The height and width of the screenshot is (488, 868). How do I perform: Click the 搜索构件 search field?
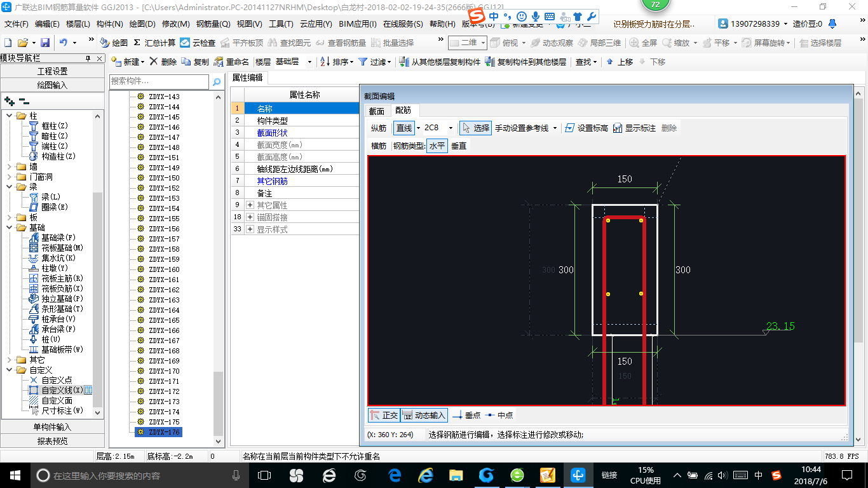pos(159,81)
